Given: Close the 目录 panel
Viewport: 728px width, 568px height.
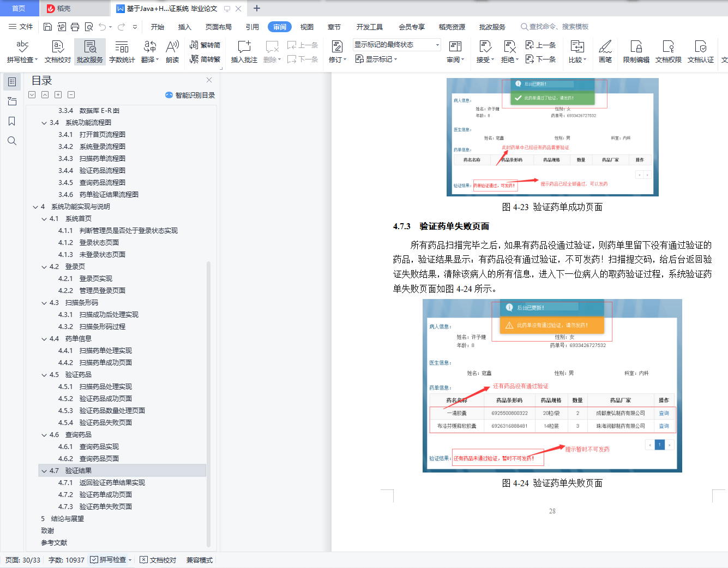Looking at the screenshot, I should [x=209, y=80].
